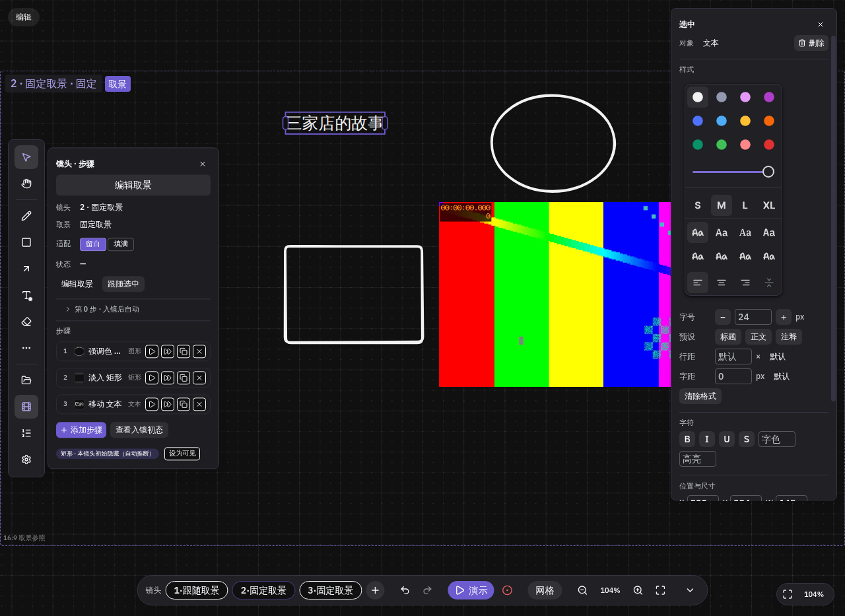Play step 1 强调色
Viewport: 845px width, 616px height.
click(152, 351)
